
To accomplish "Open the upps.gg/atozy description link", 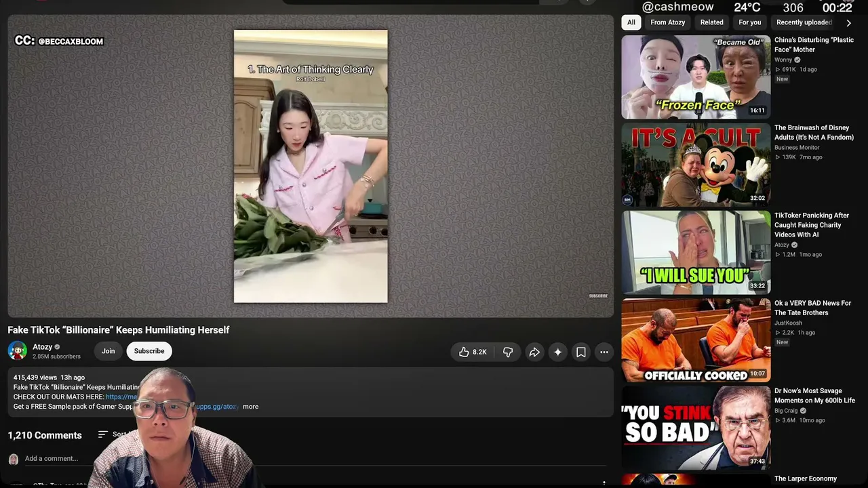I will [x=217, y=407].
